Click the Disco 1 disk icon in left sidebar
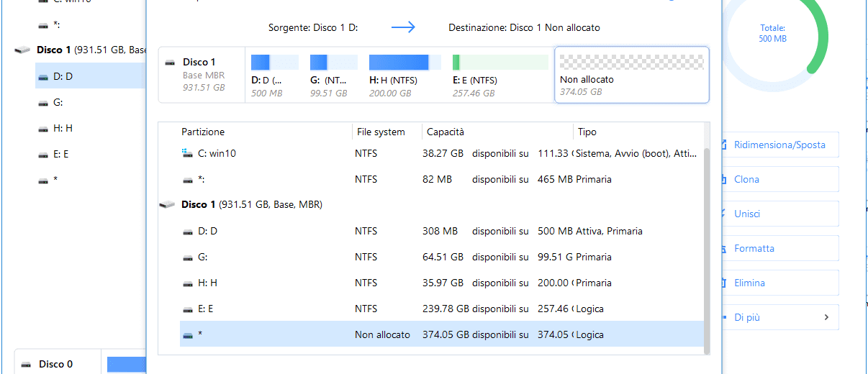The height and width of the screenshot is (374, 868). coord(24,50)
